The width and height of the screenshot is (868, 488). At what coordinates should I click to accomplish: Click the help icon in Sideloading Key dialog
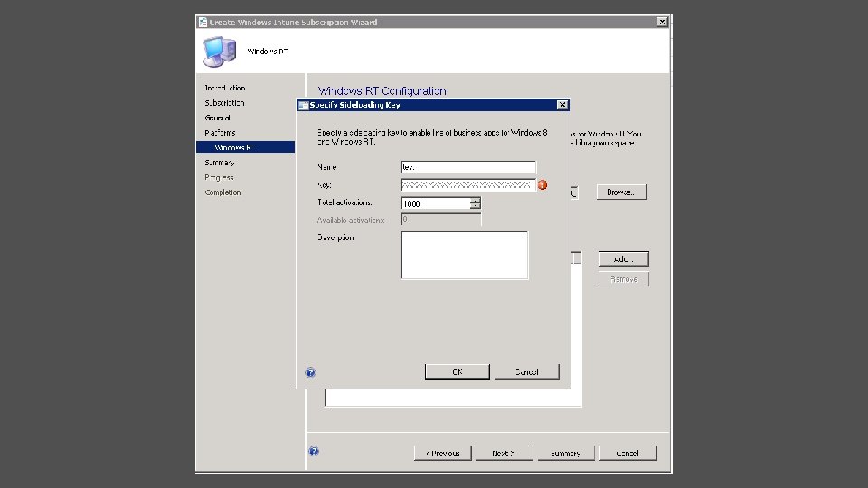coord(310,372)
